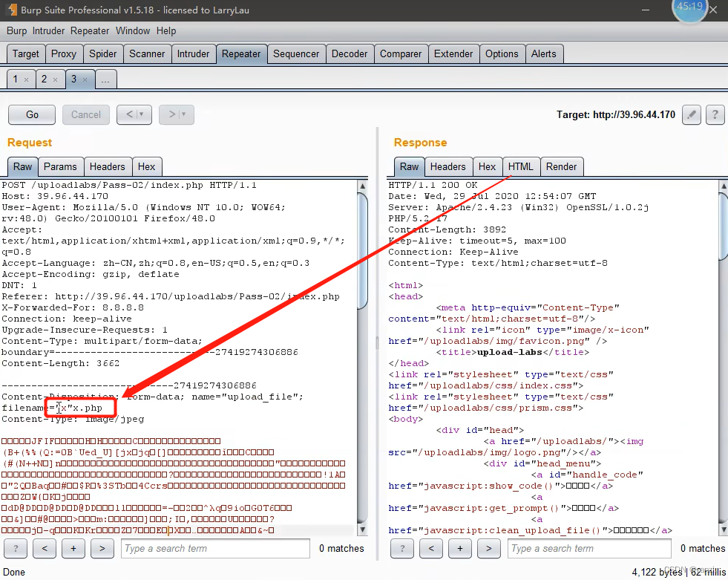728x580 pixels.
Task: Switch to the Extender tab
Action: pyautogui.click(x=453, y=54)
